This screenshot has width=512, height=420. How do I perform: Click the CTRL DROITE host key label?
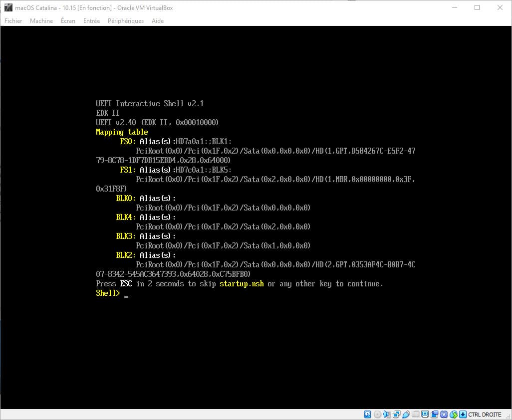[485, 415]
